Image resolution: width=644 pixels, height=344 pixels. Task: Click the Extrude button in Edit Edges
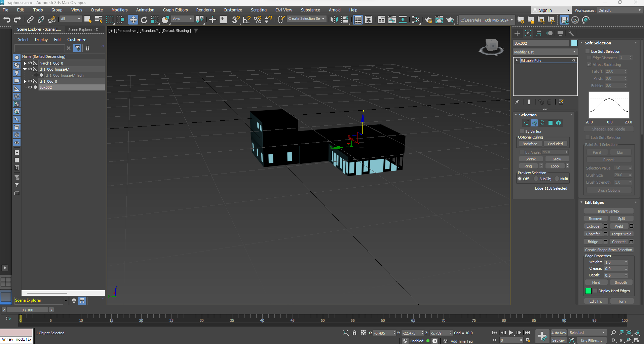(x=593, y=226)
